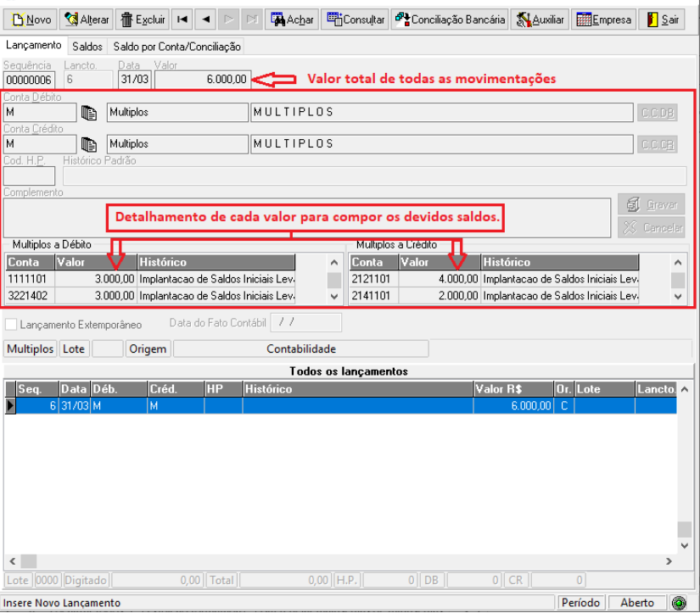This screenshot has height=613, width=700.
Task: Switch to the Lançamento tab
Action: pyautogui.click(x=34, y=46)
